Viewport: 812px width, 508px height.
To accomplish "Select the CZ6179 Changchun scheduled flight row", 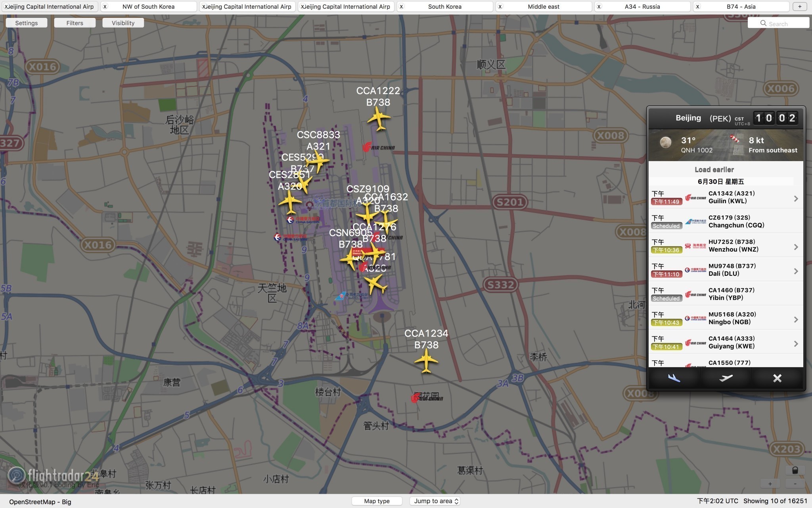I will pos(726,221).
